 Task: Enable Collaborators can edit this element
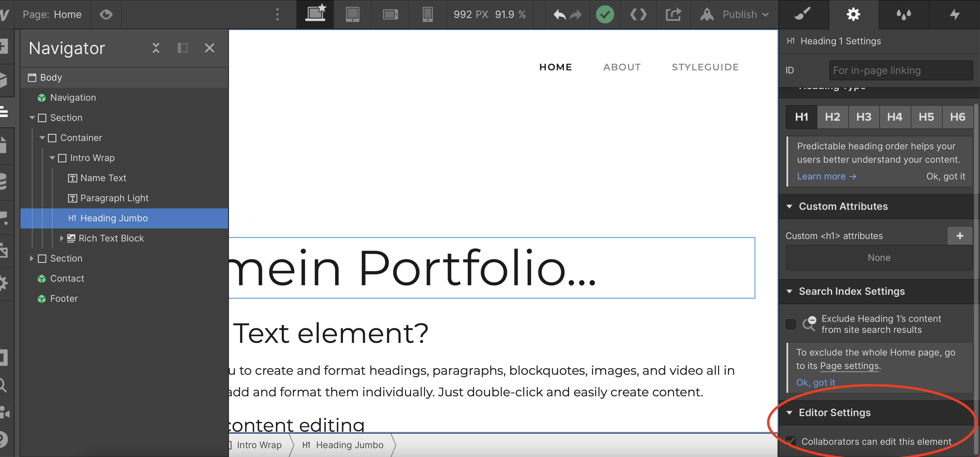791,441
